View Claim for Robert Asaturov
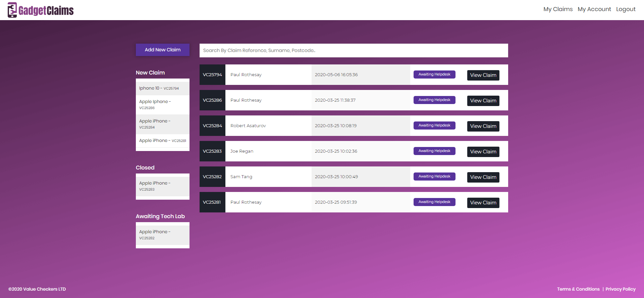644x298 pixels. pos(483,126)
